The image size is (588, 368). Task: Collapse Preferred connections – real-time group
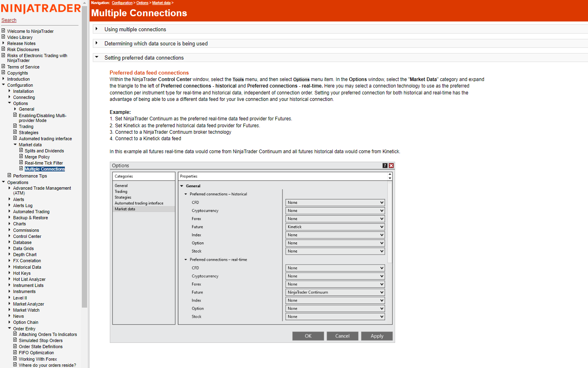[x=186, y=259]
